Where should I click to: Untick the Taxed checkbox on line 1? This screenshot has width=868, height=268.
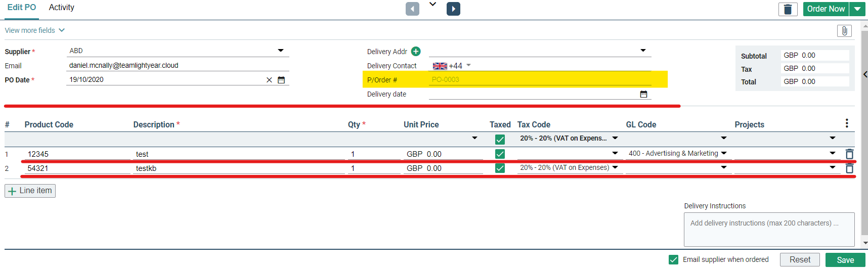pyautogui.click(x=500, y=154)
